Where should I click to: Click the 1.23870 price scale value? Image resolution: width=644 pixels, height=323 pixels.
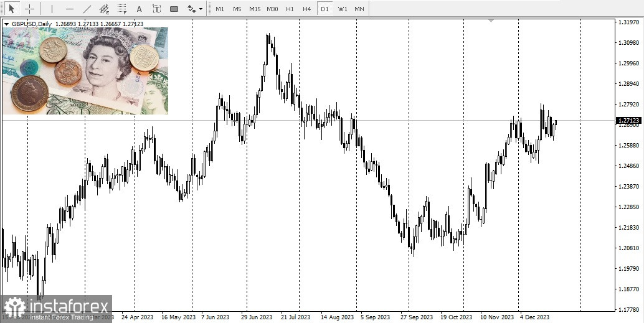pos(628,186)
